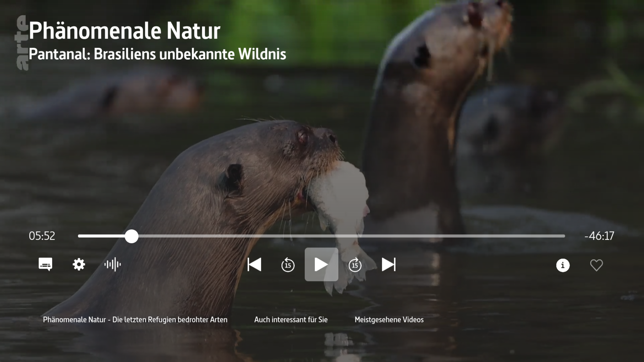Skip forward 15 seconds
The width and height of the screenshot is (644, 362).
click(x=355, y=265)
